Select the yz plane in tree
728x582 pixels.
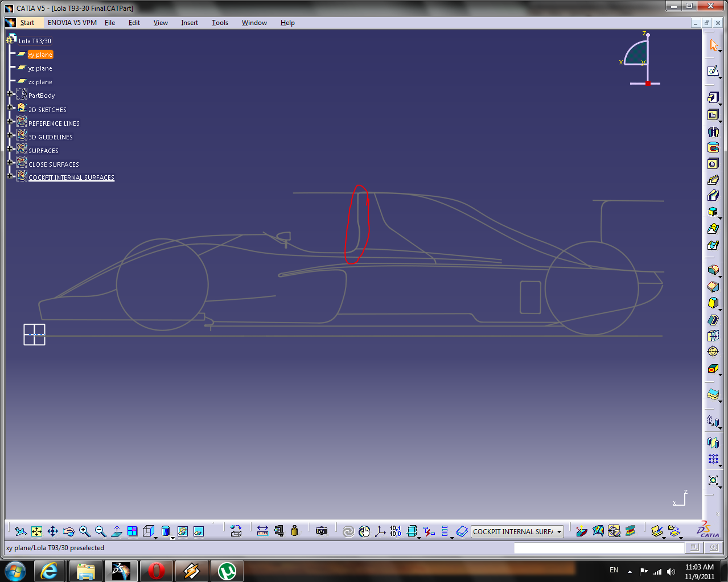click(40, 68)
